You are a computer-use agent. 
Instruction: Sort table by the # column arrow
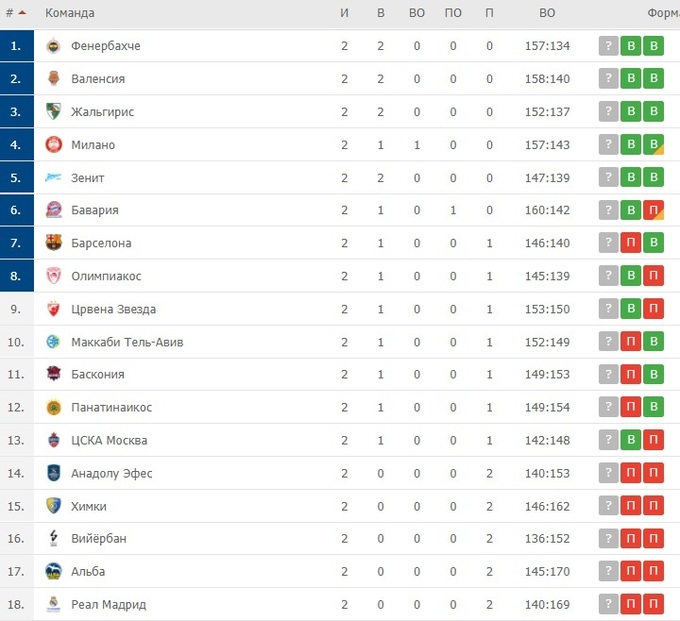(x=22, y=13)
